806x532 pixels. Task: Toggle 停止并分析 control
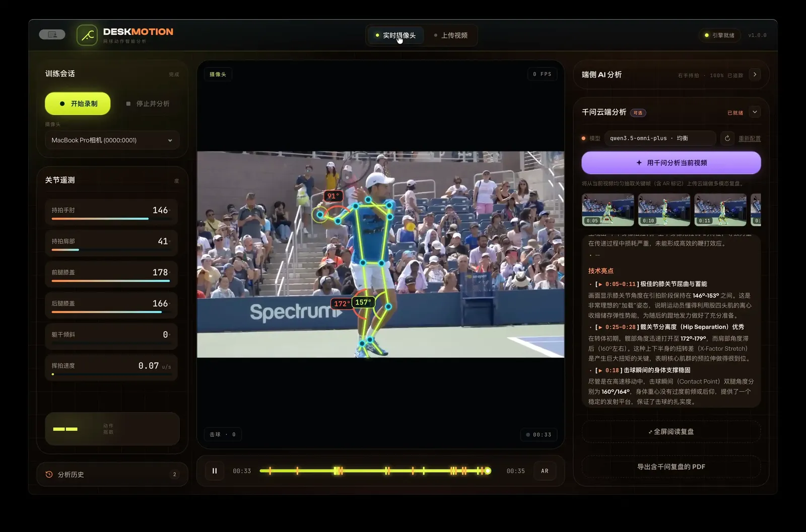coord(148,104)
